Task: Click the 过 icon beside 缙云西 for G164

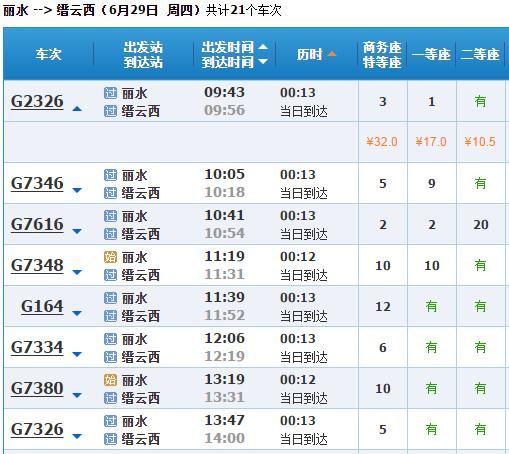Action: pyautogui.click(x=110, y=316)
